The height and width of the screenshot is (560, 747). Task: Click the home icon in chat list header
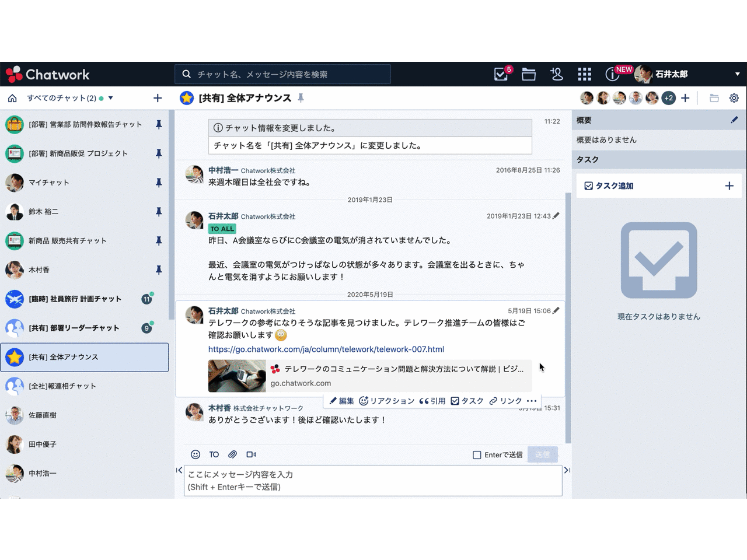click(x=12, y=98)
